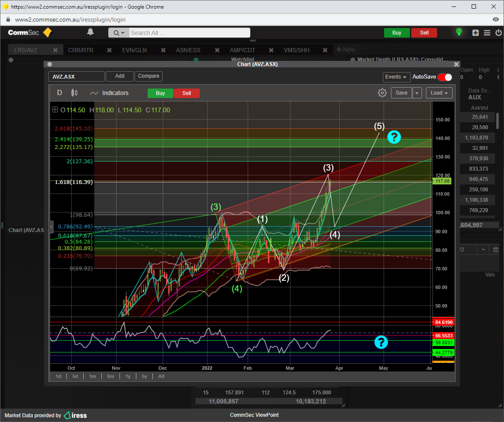
Task: Click the chart toolbar Buy button
Action: pos(160,93)
